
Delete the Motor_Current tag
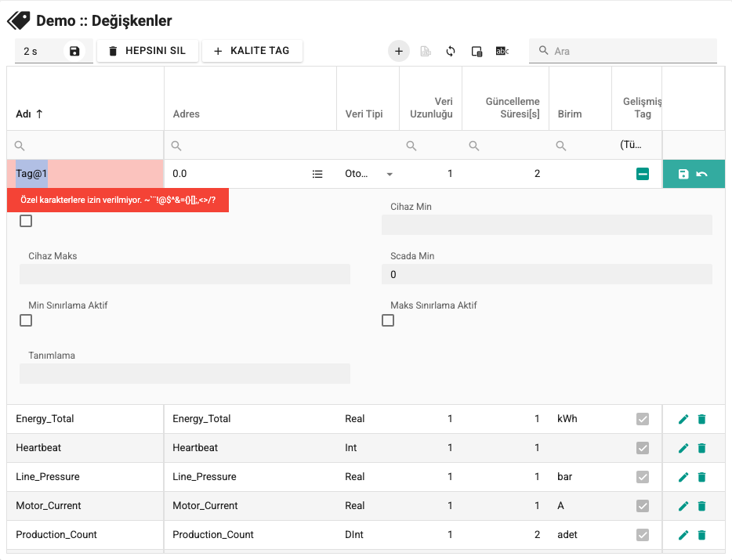(701, 506)
